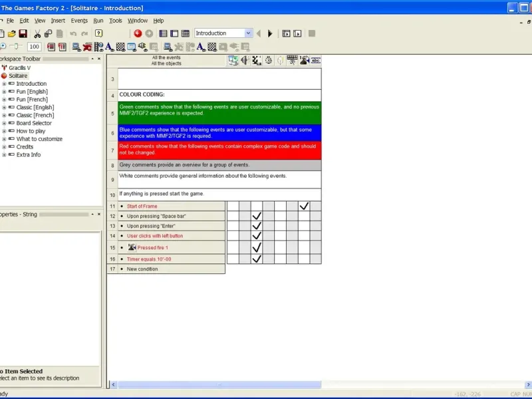Select the Classic [French] frame
The image size is (532, 399).
pos(35,115)
